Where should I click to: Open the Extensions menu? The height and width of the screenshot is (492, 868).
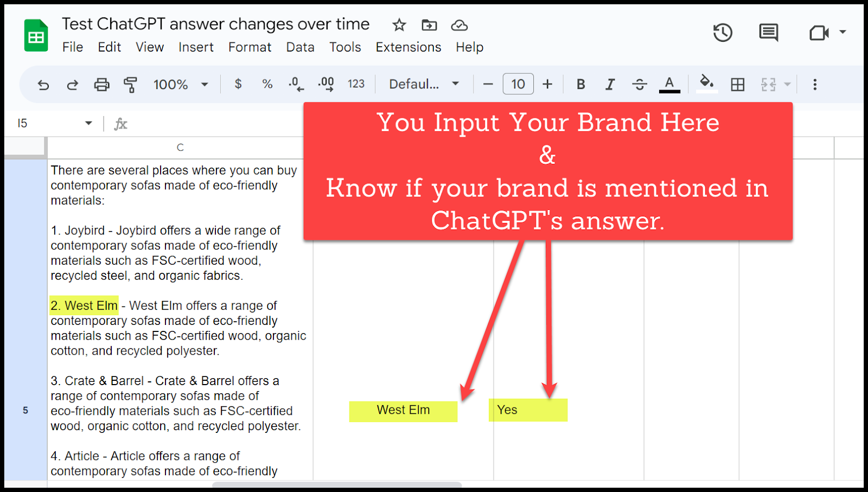[408, 47]
